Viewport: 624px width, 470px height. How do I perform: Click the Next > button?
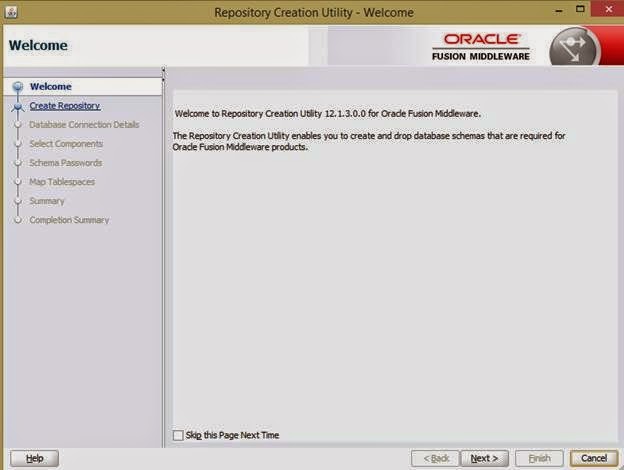484,458
